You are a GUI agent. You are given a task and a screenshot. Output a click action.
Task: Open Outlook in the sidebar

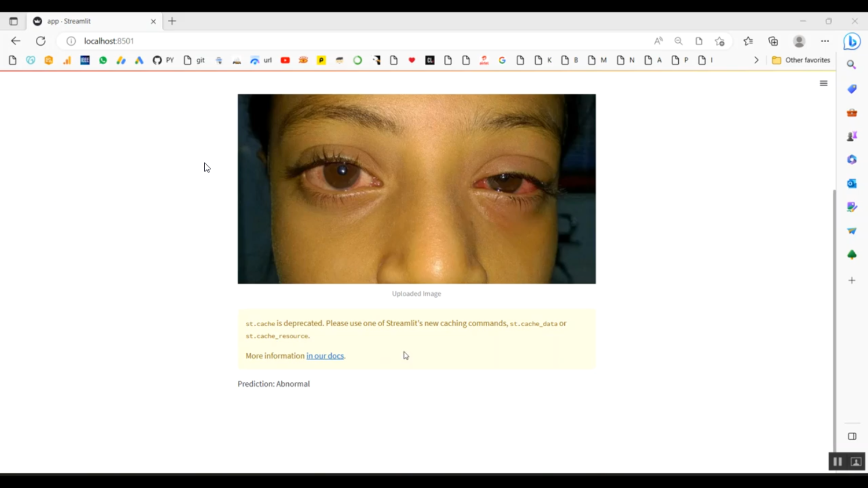tap(852, 183)
